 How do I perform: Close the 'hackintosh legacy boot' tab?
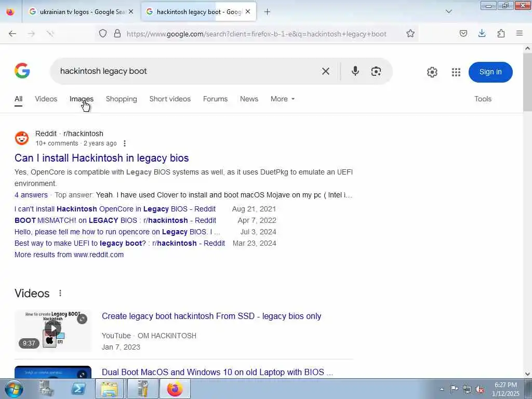coord(248,12)
